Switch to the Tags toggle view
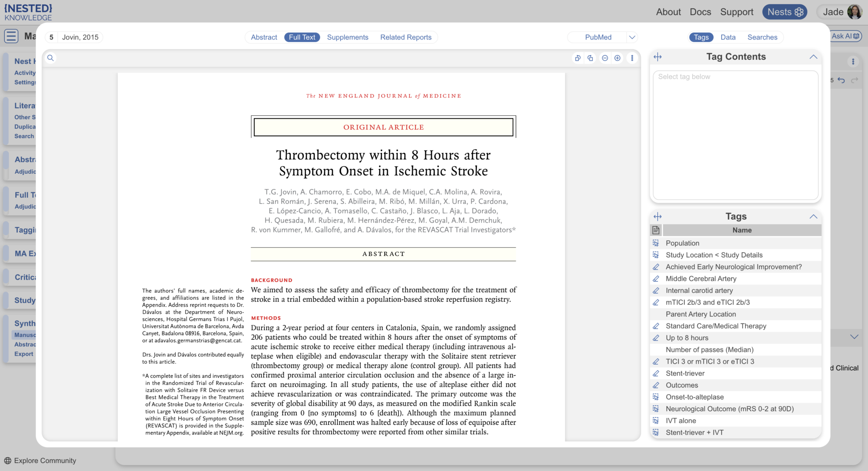The width and height of the screenshot is (868, 471). point(701,37)
